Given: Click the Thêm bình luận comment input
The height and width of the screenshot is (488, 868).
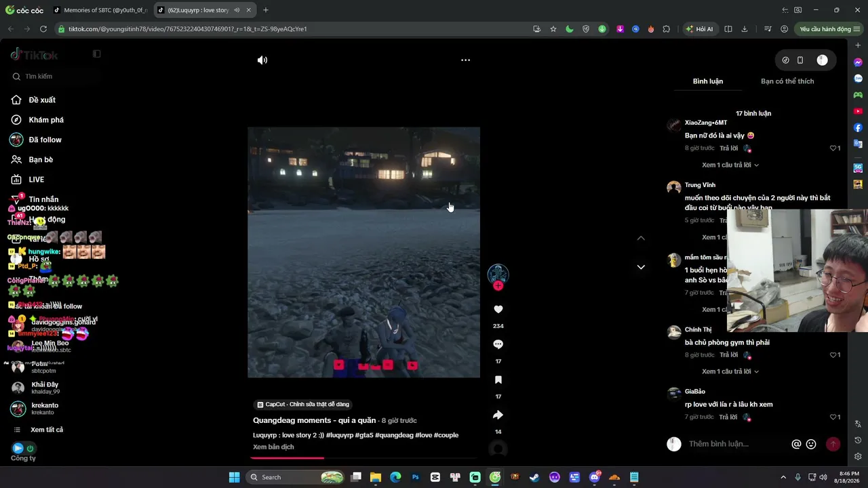Looking at the screenshot, I should pos(736,444).
